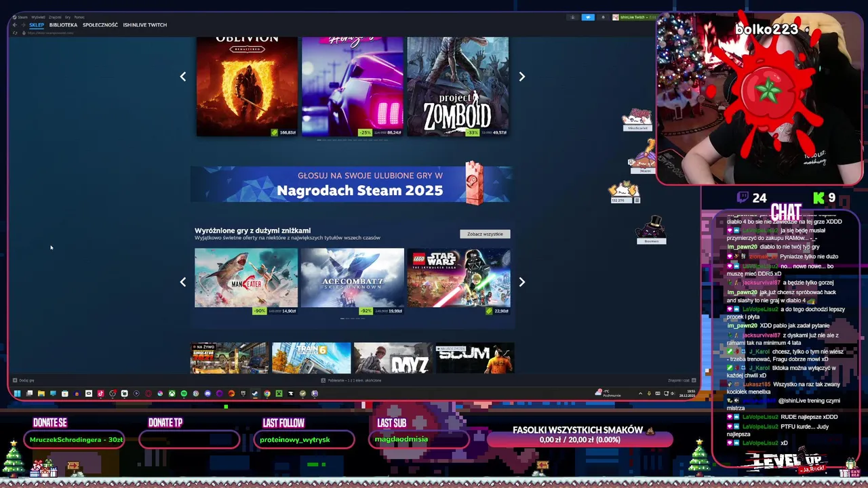Image resolution: width=868 pixels, height=488 pixels.
Task: Open the network tray icon
Action: (x=666, y=393)
